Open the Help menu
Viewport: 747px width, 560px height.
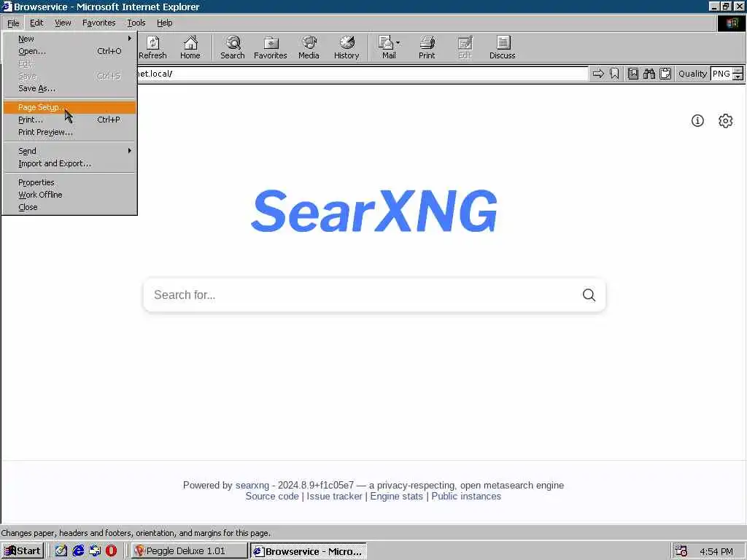pos(164,23)
